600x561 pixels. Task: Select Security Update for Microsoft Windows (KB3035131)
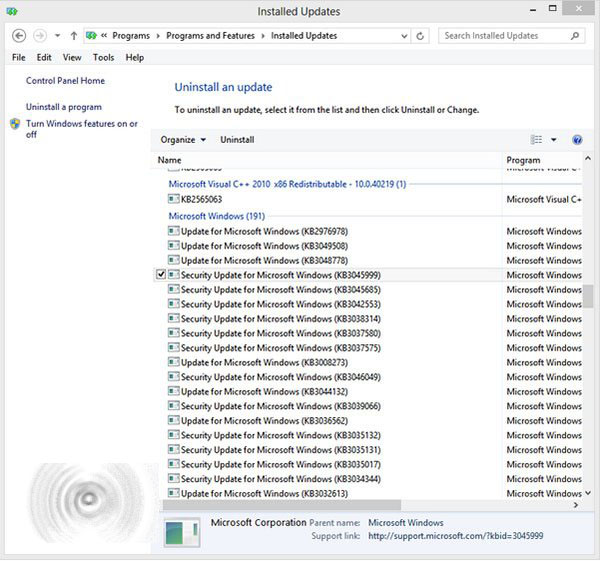[280, 450]
